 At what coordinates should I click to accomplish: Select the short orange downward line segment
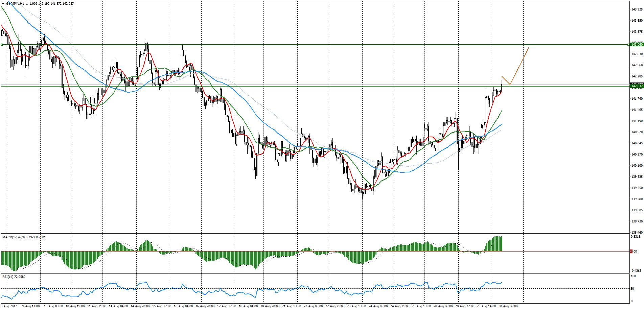coord(506,80)
